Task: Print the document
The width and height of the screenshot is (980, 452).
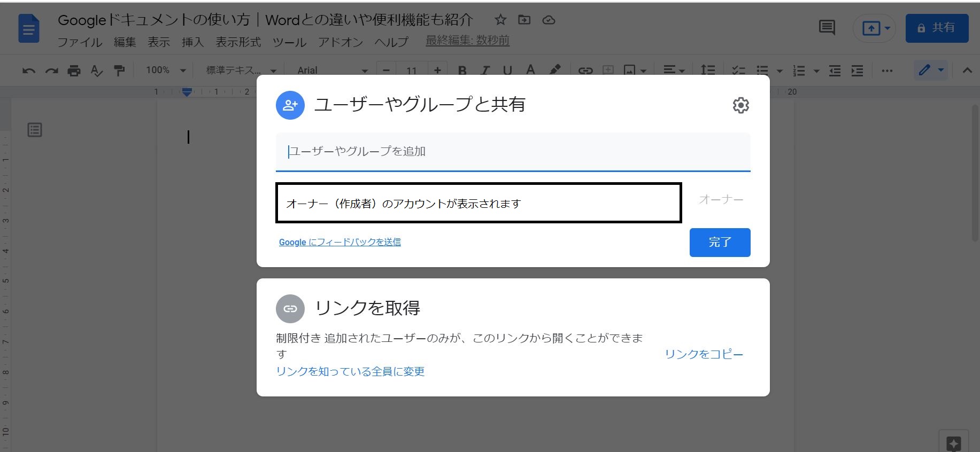Action: click(x=74, y=71)
